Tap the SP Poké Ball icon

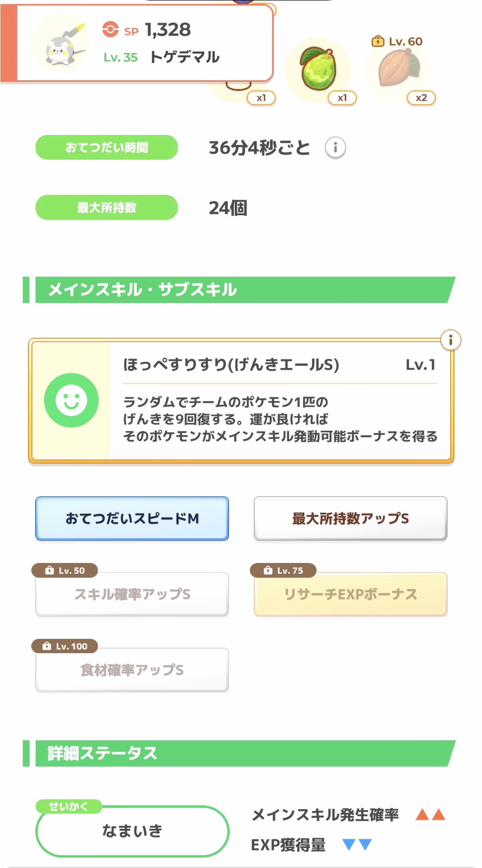[x=110, y=30]
